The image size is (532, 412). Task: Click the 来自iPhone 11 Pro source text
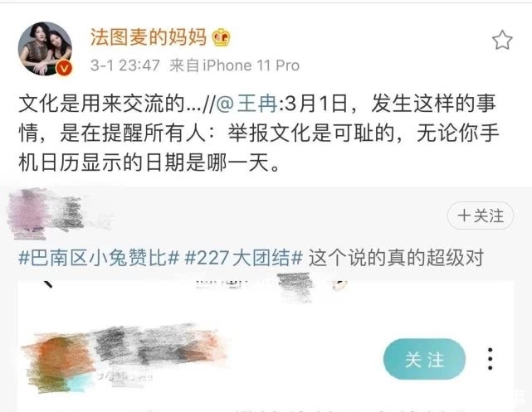click(234, 65)
